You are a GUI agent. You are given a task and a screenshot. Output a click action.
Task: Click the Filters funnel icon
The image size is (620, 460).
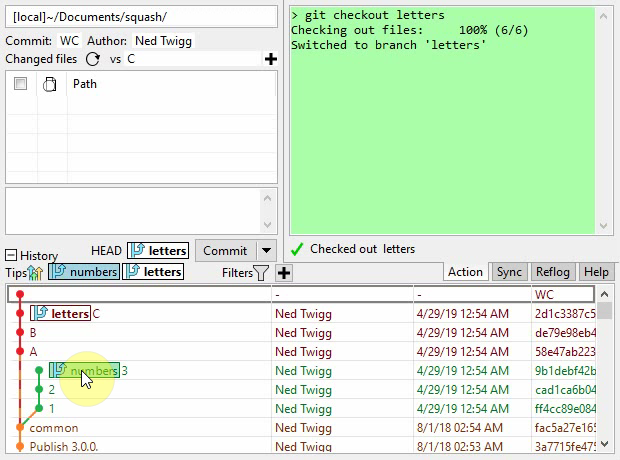(x=260, y=272)
